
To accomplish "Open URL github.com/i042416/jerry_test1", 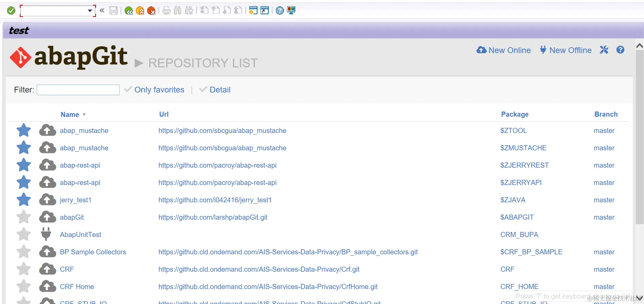I will pos(215,200).
